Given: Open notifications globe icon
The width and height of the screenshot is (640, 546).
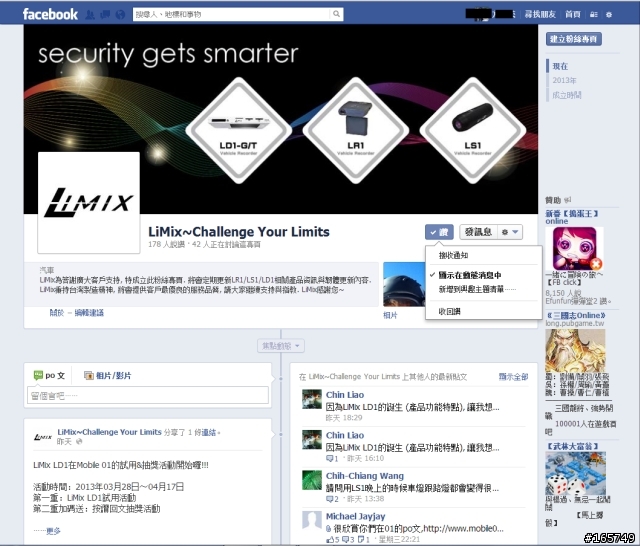Looking at the screenshot, I should 120,15.
